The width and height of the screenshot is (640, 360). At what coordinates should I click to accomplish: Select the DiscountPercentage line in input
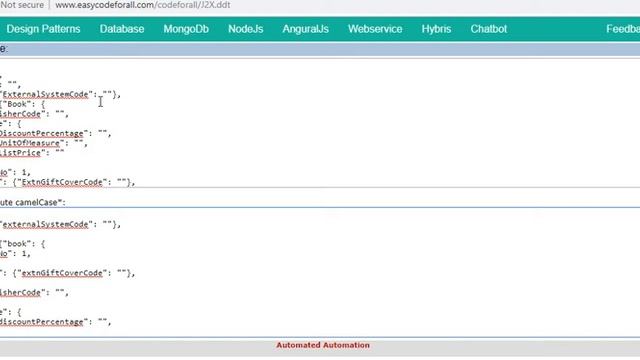click(55, 133)
